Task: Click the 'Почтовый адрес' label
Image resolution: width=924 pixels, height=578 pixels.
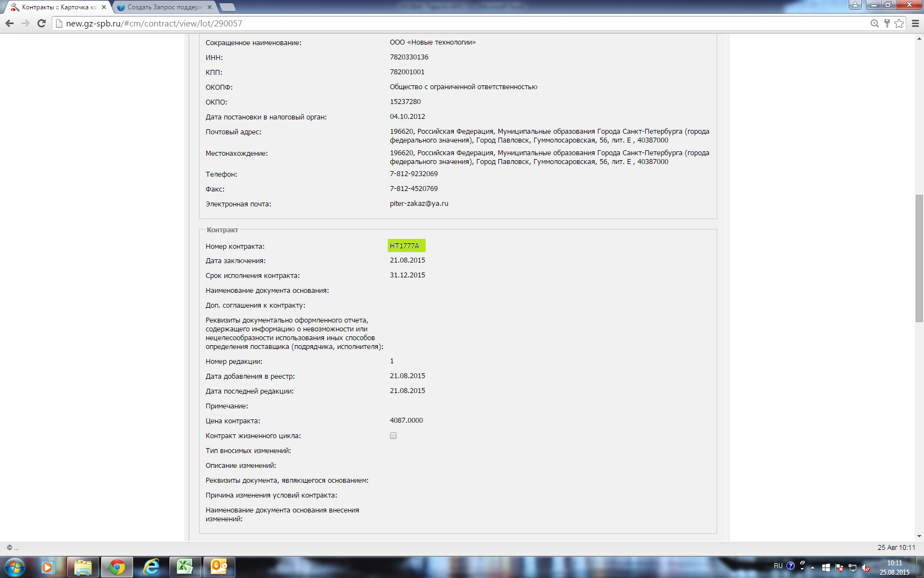Action: (233, 132)
